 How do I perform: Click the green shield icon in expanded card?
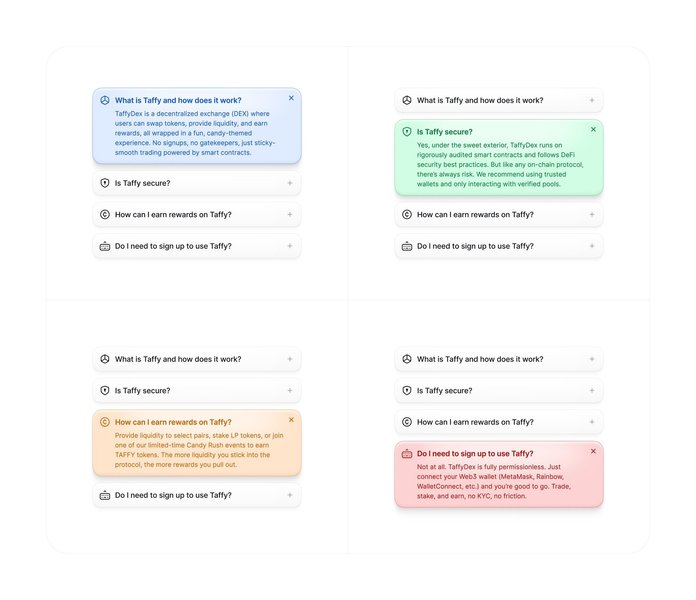click(x=407, y=132)
